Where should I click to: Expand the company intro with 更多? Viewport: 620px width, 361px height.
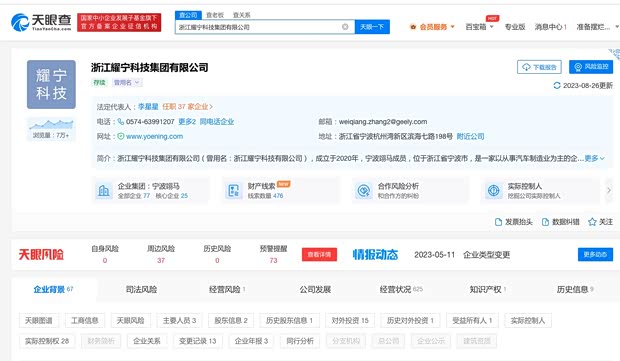pyautogui.click(x=594, y=158)
